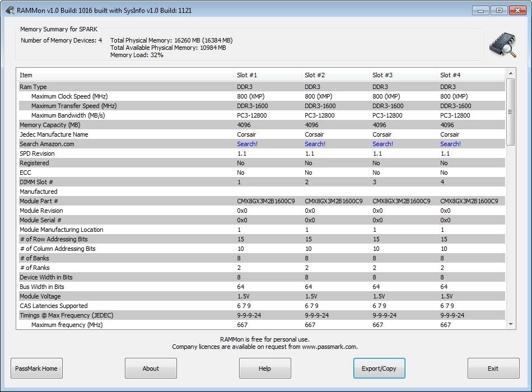Click the Help button
This screenshot has width=532, height=392.
(265, 368)
